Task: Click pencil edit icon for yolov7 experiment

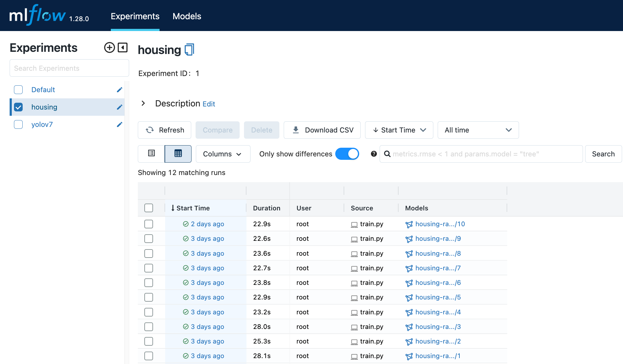Action: [120, 124]
